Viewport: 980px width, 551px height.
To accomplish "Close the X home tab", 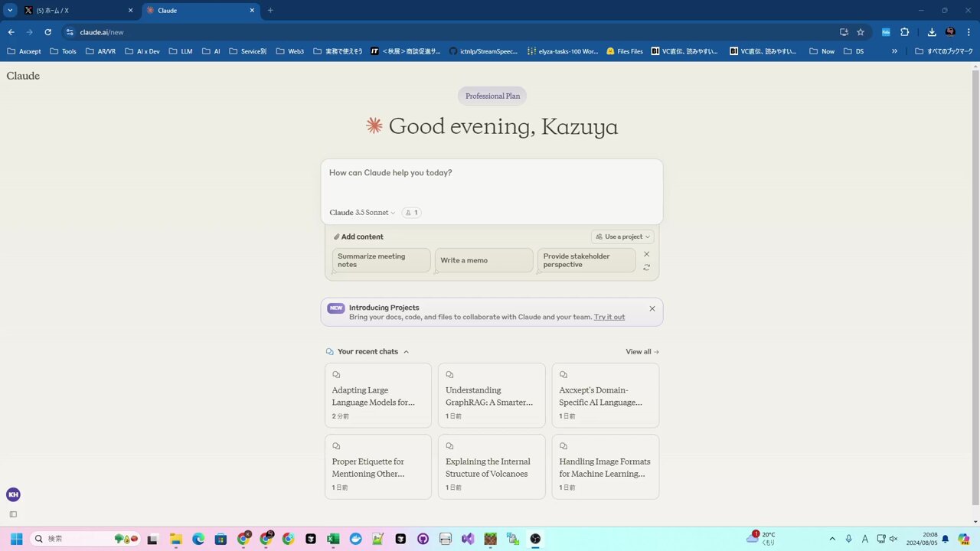I will pyautogui.click(x=130, y=11).
